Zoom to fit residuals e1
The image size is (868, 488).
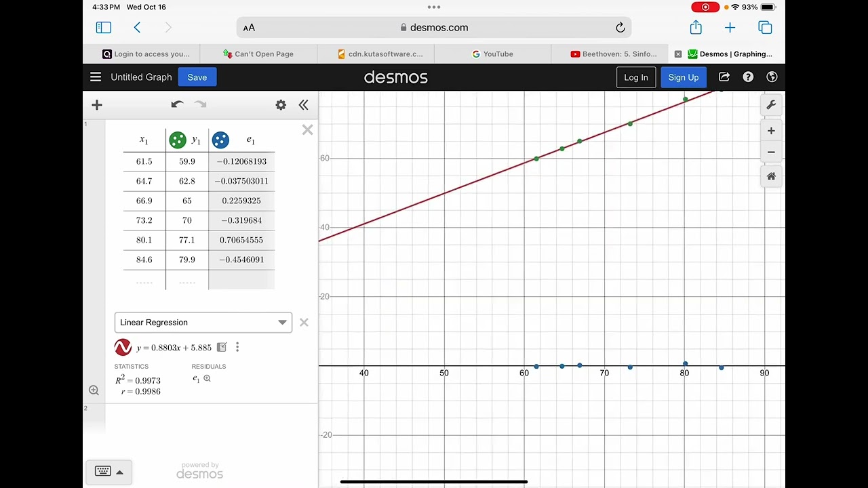(x=207, y=379)
